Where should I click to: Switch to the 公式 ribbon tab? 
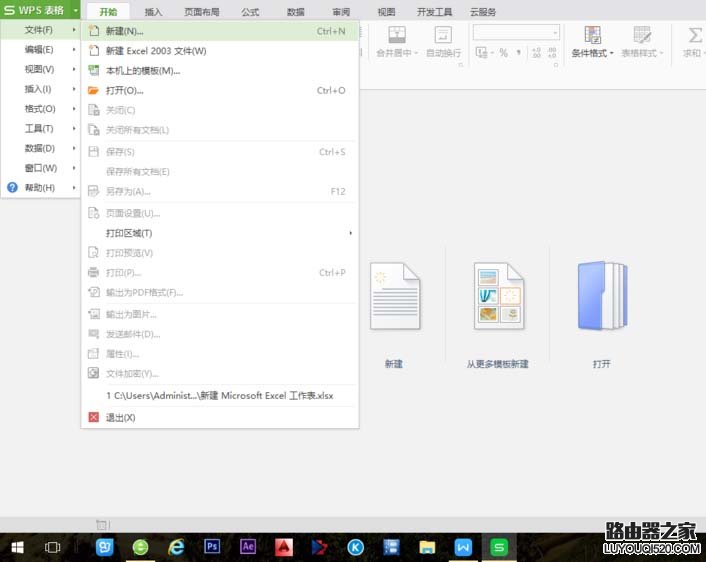[250, 12]
